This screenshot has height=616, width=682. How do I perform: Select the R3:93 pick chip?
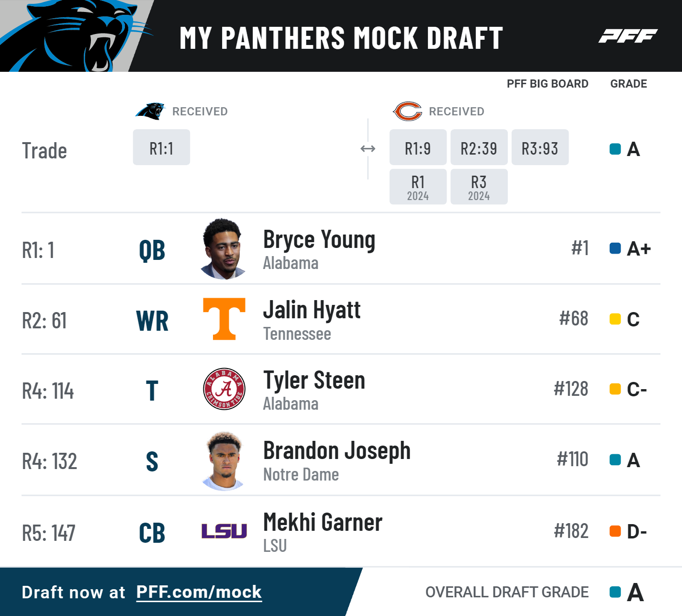pos(540,147)
